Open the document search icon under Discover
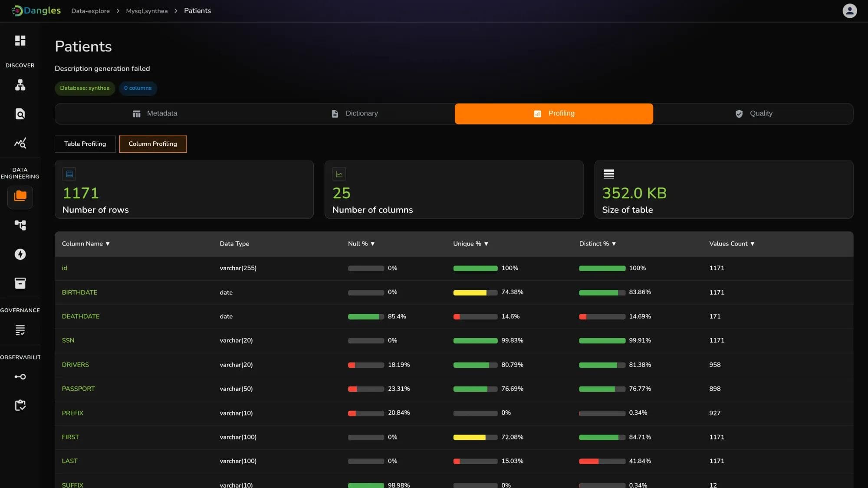This screenshot has width=868, height=488. tap(20, 113)
